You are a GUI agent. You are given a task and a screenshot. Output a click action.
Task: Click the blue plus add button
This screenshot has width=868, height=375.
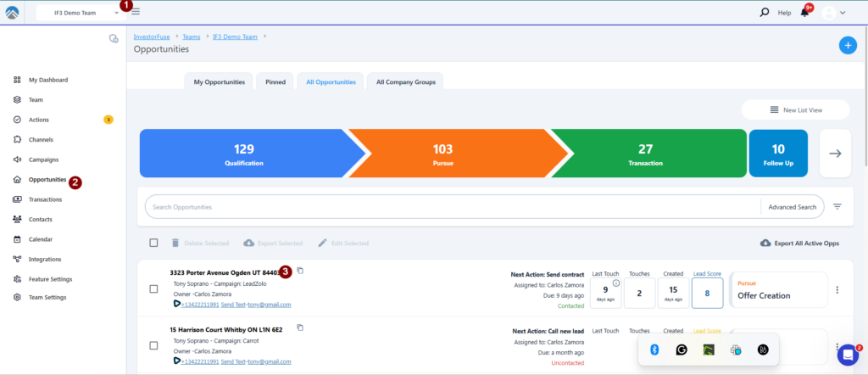coord(848,45)
